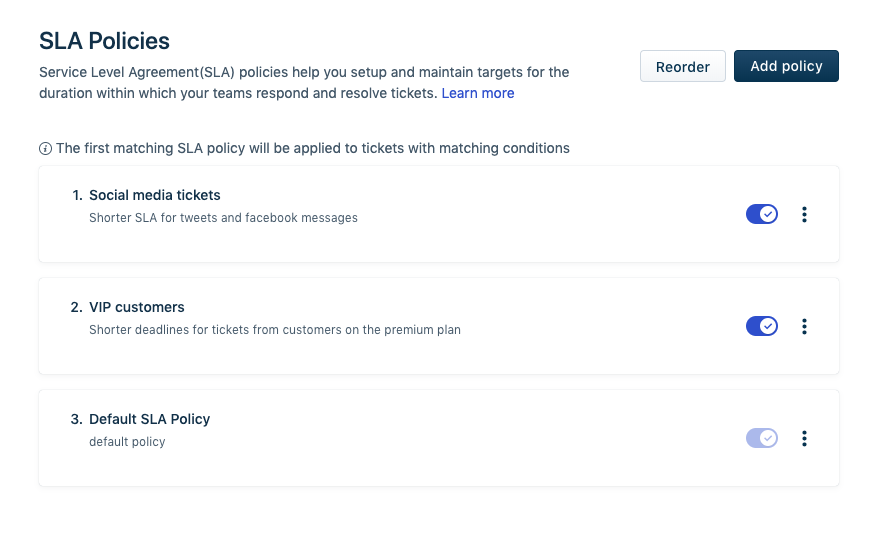Click the tweets and facebook messages description
Image resolution: width=877 pixels, height=551 pixels.
tap(223, 217)
